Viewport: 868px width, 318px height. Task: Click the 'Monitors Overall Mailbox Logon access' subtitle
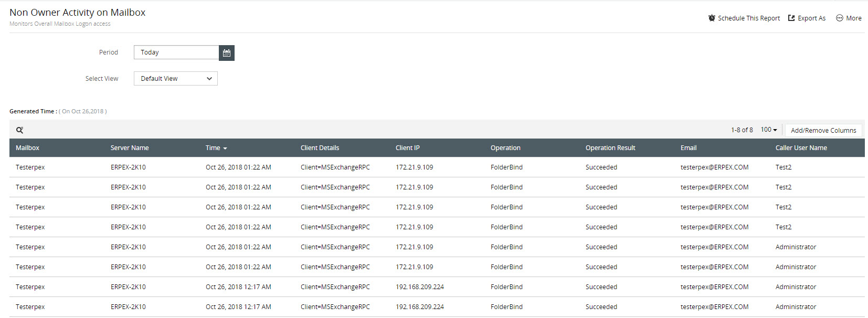[60, 24]
